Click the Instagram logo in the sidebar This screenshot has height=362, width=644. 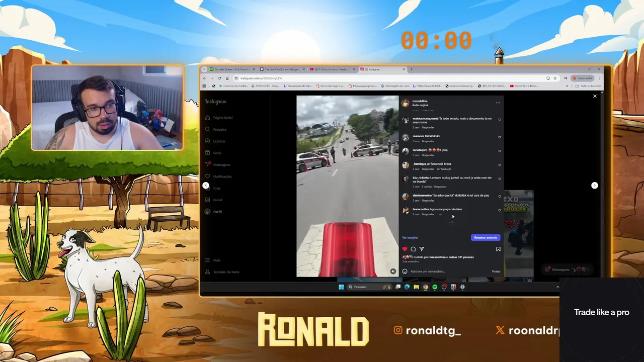215,102
